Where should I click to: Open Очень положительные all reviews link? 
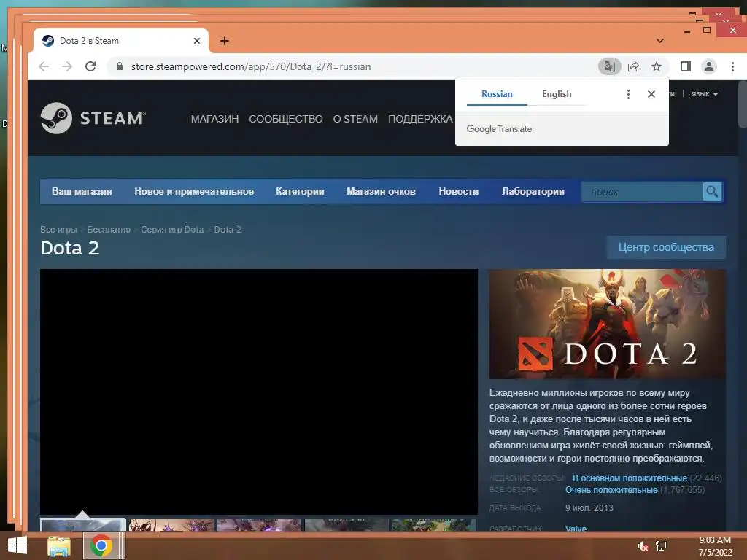tap(611, 490)
